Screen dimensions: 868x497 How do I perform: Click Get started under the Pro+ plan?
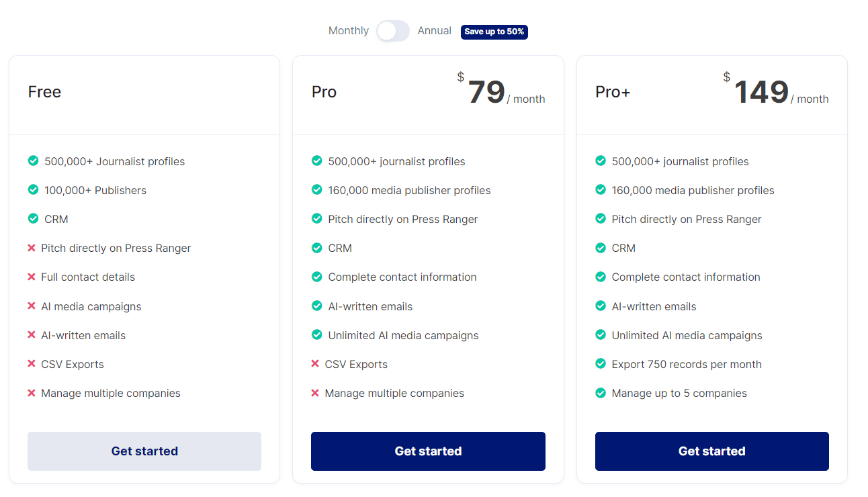(x=711, y=451)
